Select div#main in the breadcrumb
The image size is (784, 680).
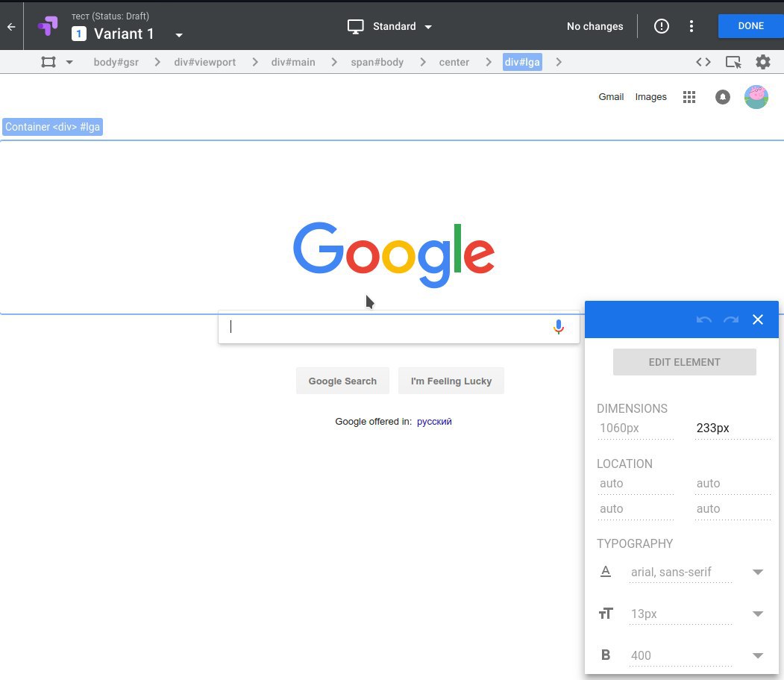click(x=293, y=62)
